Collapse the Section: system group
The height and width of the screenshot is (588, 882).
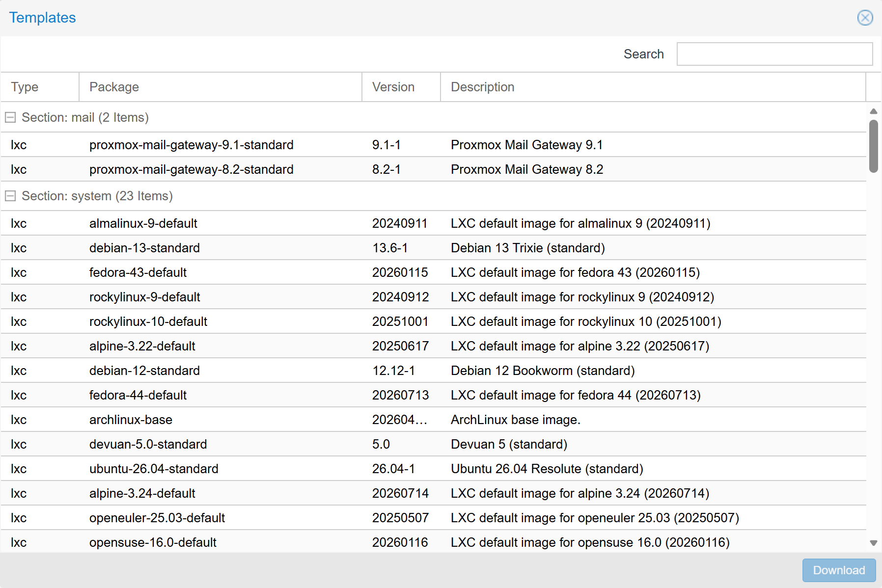point(10,196)
